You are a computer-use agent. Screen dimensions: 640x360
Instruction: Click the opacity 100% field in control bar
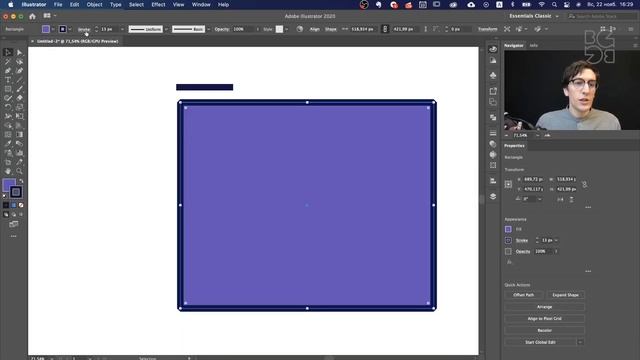244,29
